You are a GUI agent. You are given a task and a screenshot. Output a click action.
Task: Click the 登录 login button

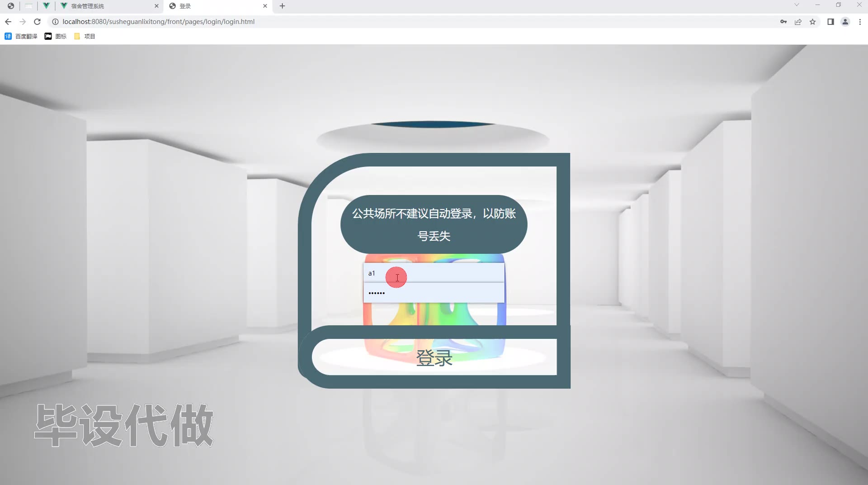click(x=434, y=357)
